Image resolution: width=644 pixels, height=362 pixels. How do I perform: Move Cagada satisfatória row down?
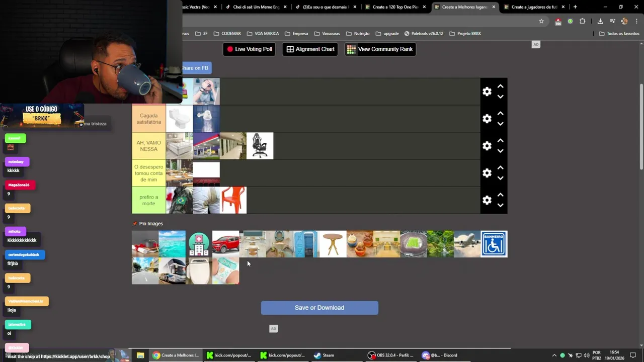[x=500, y=124]
